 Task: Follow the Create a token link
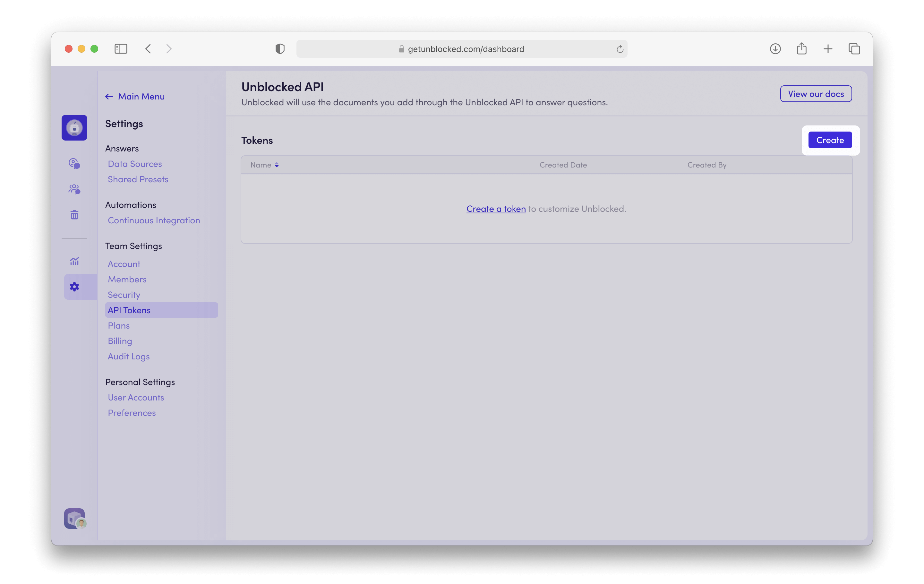496,209
